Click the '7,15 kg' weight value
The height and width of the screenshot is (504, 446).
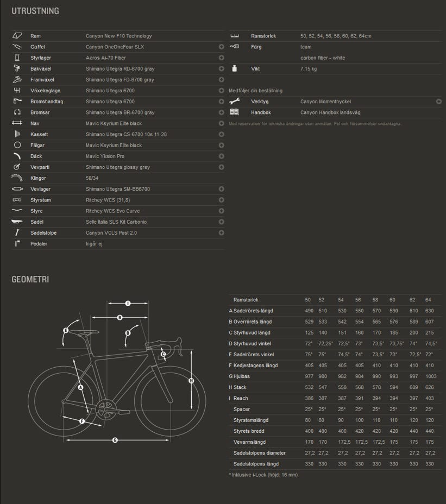[309, 69]
